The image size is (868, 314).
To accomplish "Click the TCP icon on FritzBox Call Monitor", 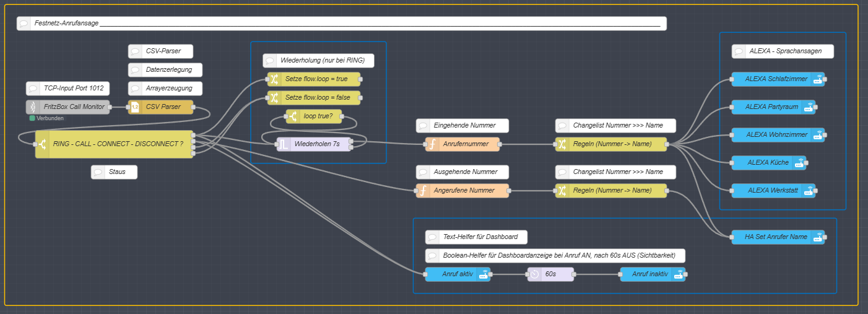I will point(33,107).
